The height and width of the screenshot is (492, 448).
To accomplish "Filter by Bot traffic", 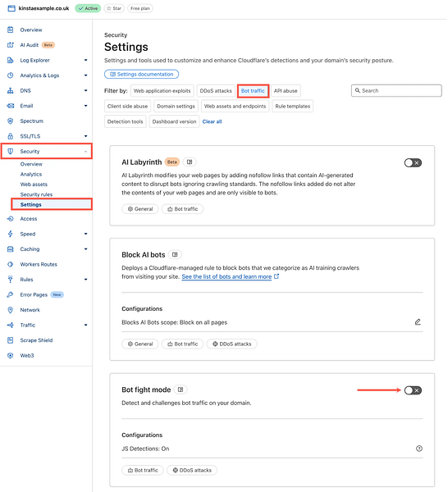I will pos(253,91).
